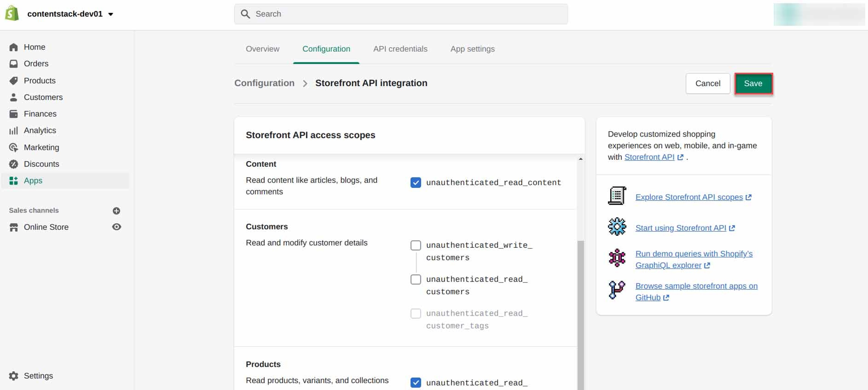Viewport: 868px width, 390px height.
Task: Click the Products tag icon
Action: (14, 80)
